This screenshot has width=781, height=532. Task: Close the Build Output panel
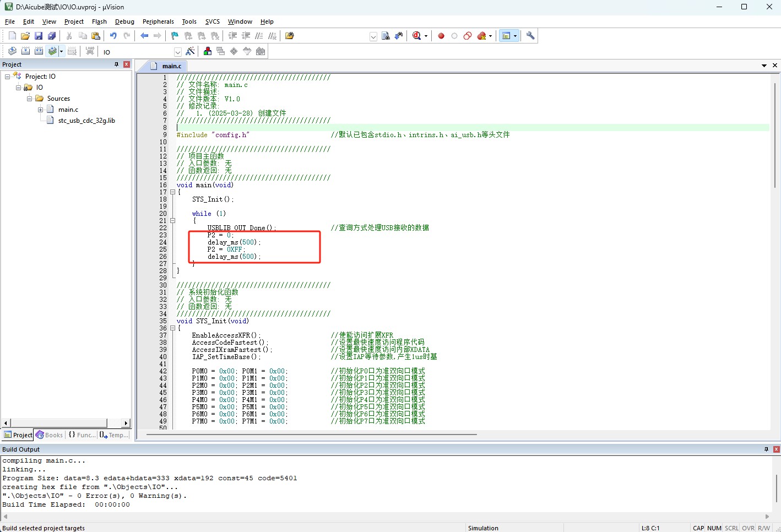pyautogui.click(x=776, y=449)
